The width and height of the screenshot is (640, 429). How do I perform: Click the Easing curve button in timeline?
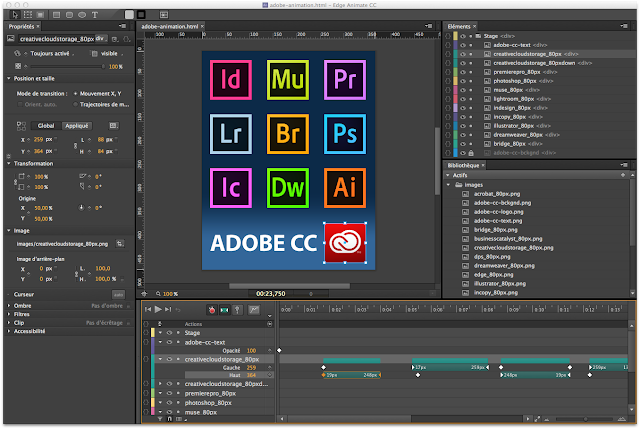pyautogui.click(x=254, y=310)
